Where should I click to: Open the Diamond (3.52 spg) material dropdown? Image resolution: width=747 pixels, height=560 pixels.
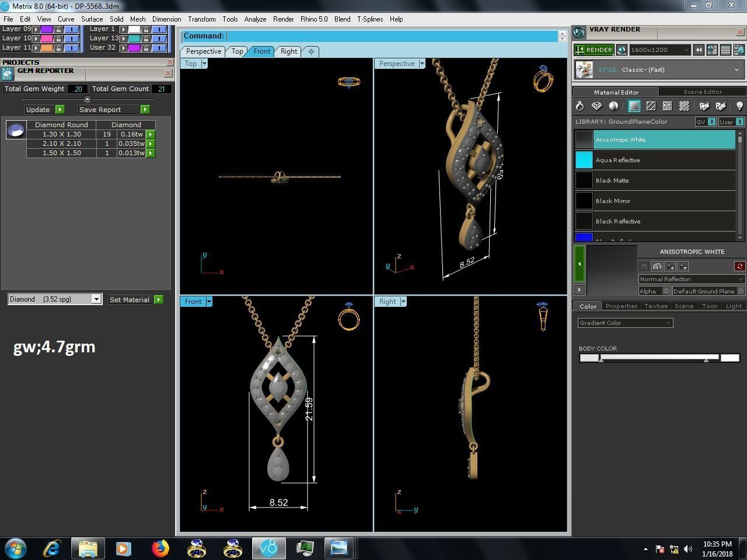coord(55,299)
